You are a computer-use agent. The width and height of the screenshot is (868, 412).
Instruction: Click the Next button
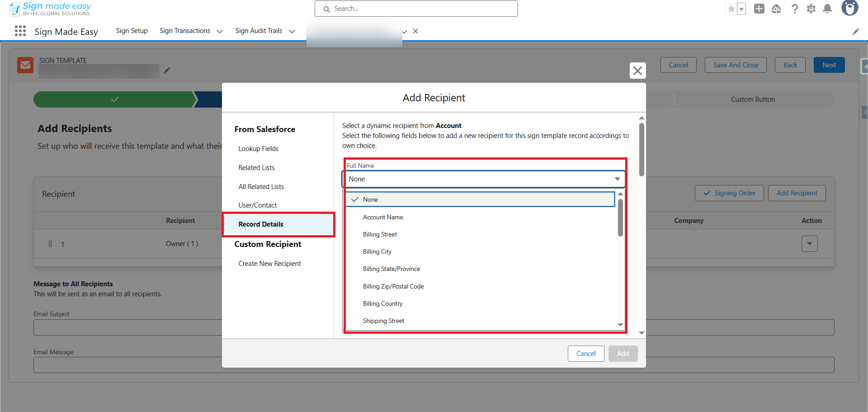829,65
